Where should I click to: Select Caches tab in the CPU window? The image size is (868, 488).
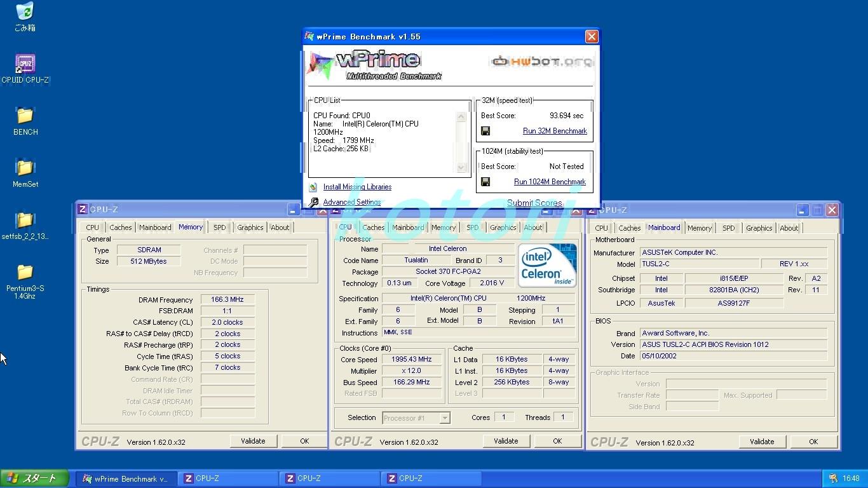374,227
